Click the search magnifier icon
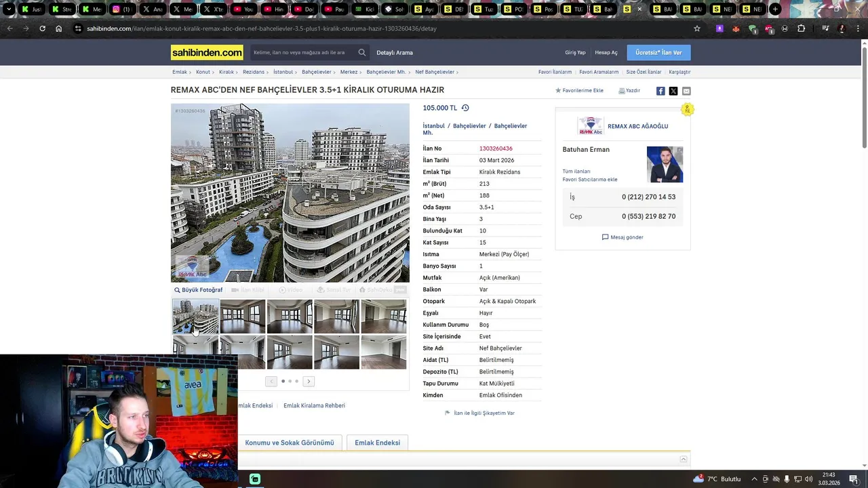This screenshot has height=488, width=868. 362,52
